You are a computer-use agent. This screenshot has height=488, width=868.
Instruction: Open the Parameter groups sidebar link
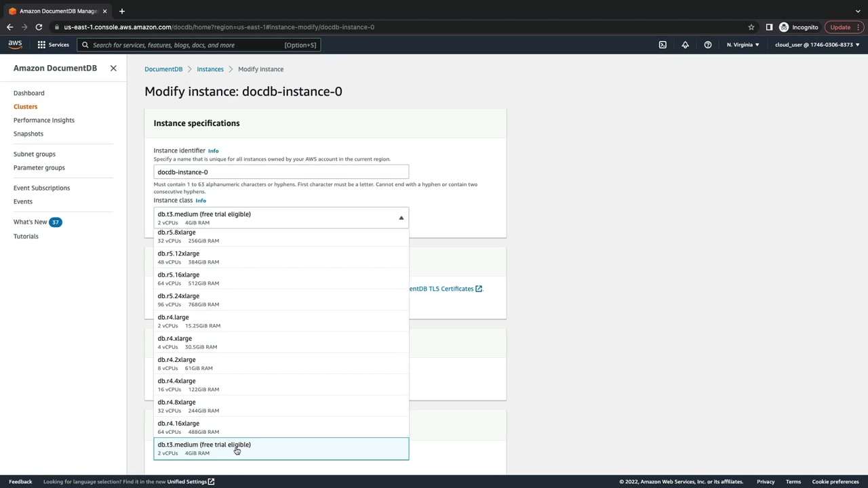tap(39, 167)
